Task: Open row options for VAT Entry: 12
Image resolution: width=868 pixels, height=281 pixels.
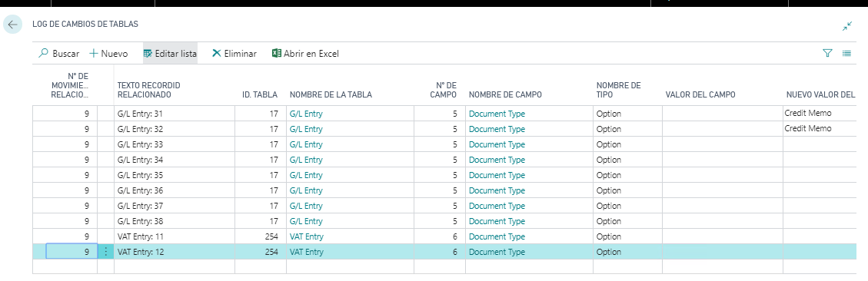Action: (106, 252)
